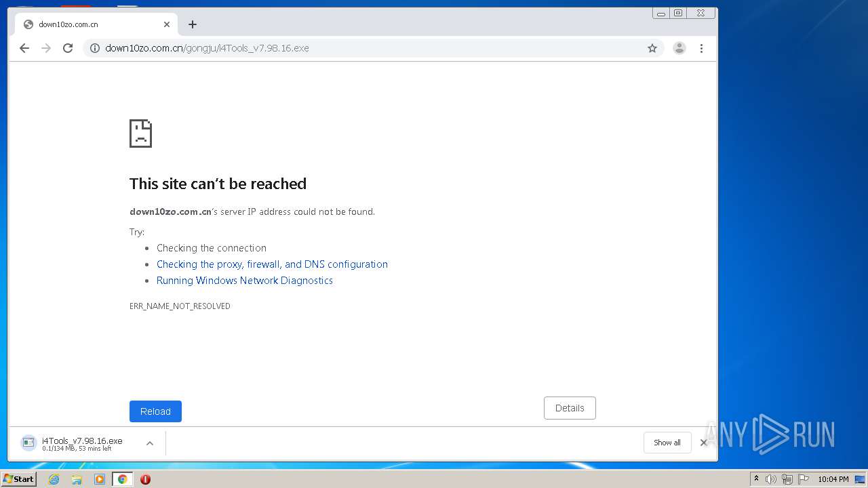Click the sad page error icon
Image resolution: width=868 pixels, height=488 pixels.
click(140, 134)
